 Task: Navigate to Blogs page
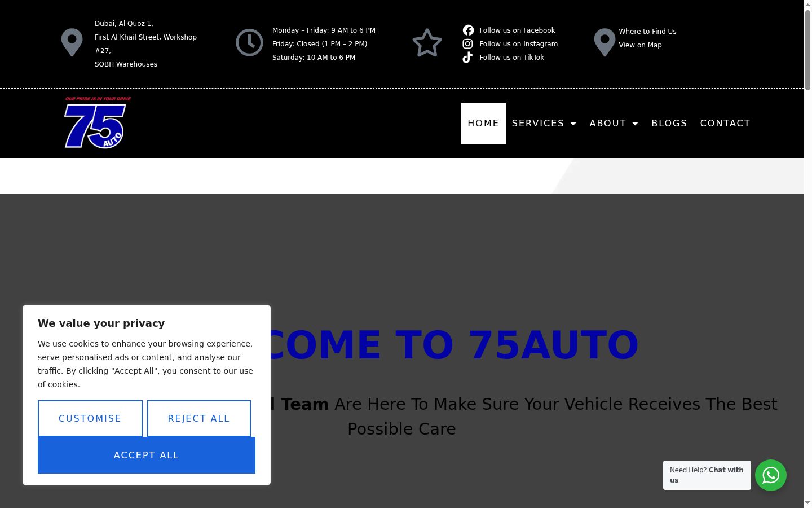coord(669,123)
